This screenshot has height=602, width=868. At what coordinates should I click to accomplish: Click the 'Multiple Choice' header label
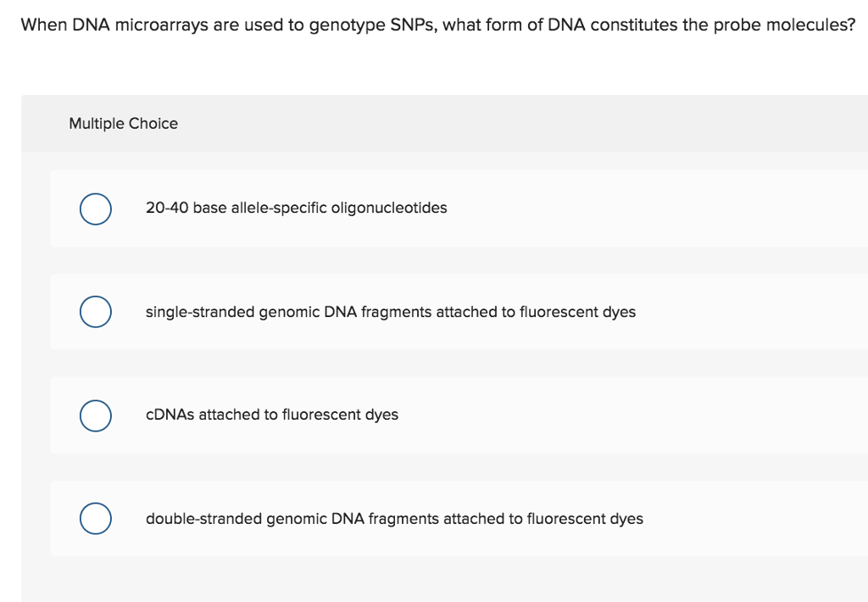pos(123,123)
